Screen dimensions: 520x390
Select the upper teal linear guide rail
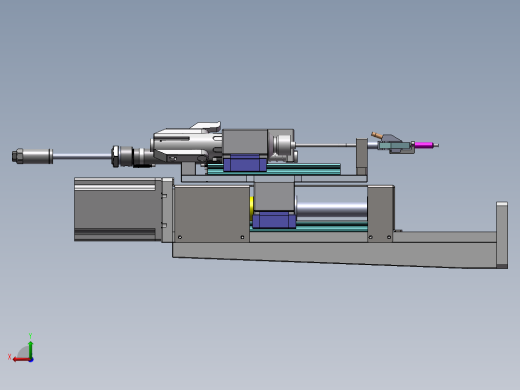303,169
